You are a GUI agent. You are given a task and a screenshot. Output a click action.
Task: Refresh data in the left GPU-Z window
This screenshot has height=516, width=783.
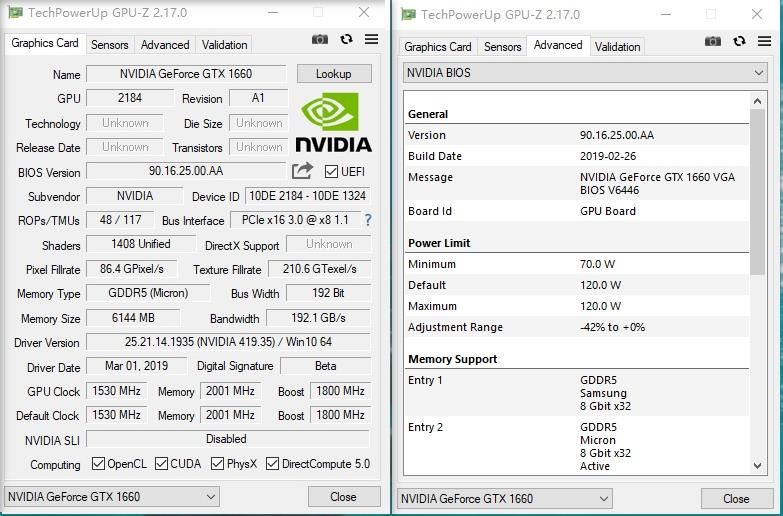346,39
